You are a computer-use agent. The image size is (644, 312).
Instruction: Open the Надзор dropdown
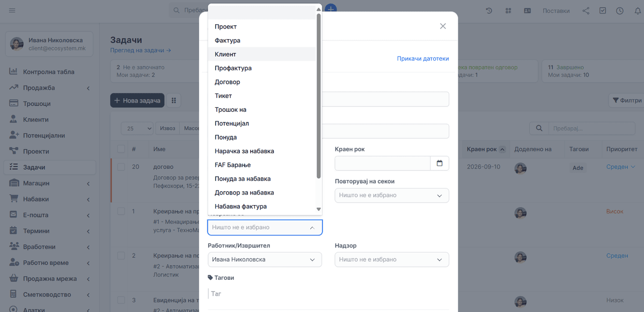[392, 260]
